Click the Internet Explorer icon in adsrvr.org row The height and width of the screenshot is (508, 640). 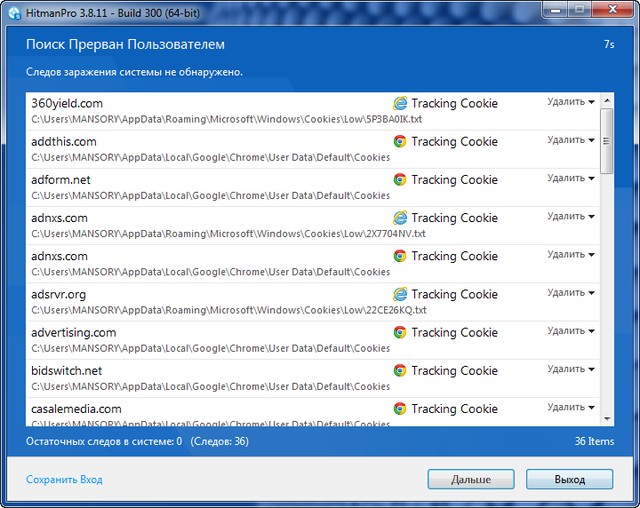(x=400, y=294)
